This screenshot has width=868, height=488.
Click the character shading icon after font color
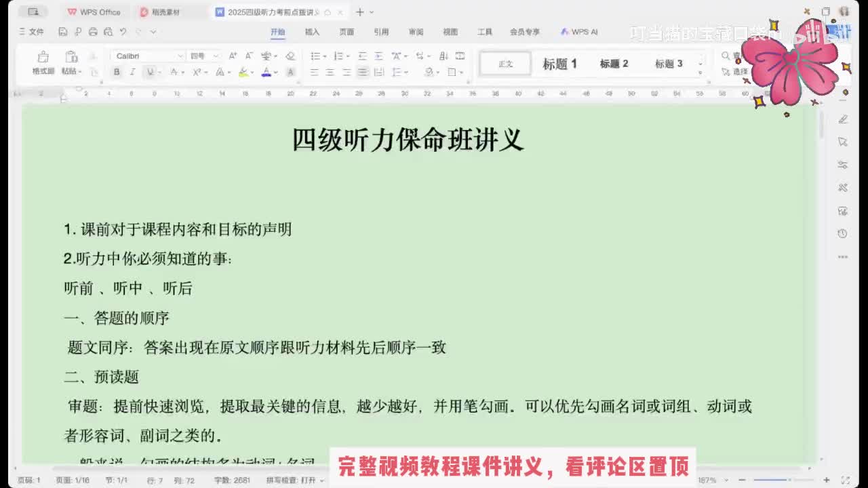click(x=290, y=72)
